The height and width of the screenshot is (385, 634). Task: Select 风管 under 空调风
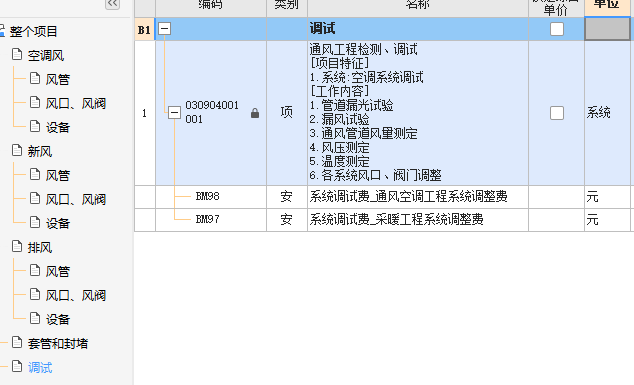pyautogui.click(x=57, y=79)
